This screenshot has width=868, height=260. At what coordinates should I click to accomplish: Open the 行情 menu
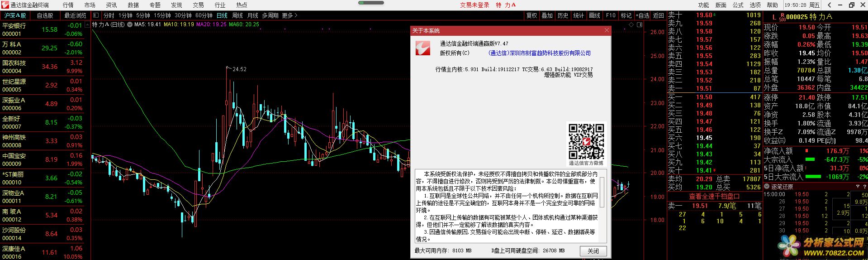click(x=68, y=5)
